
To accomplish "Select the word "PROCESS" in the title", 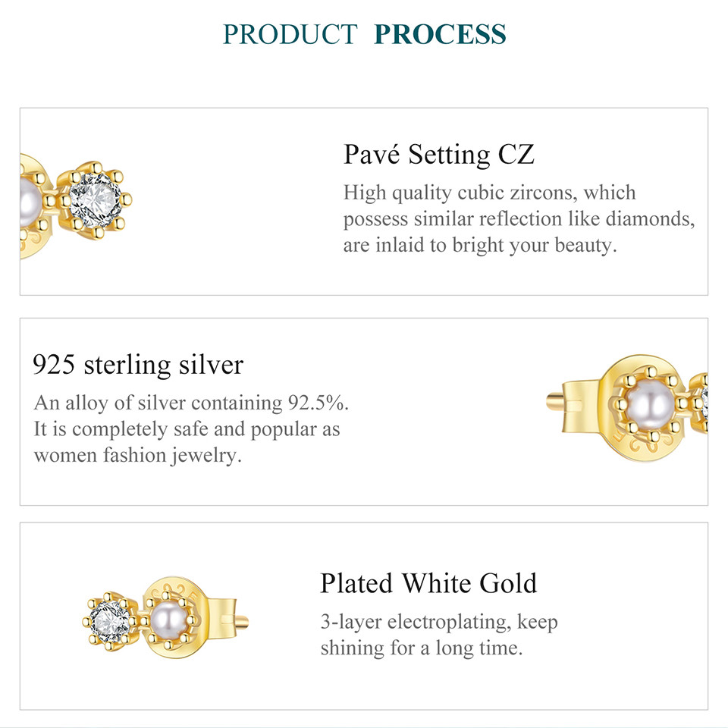I will point(440,34).
